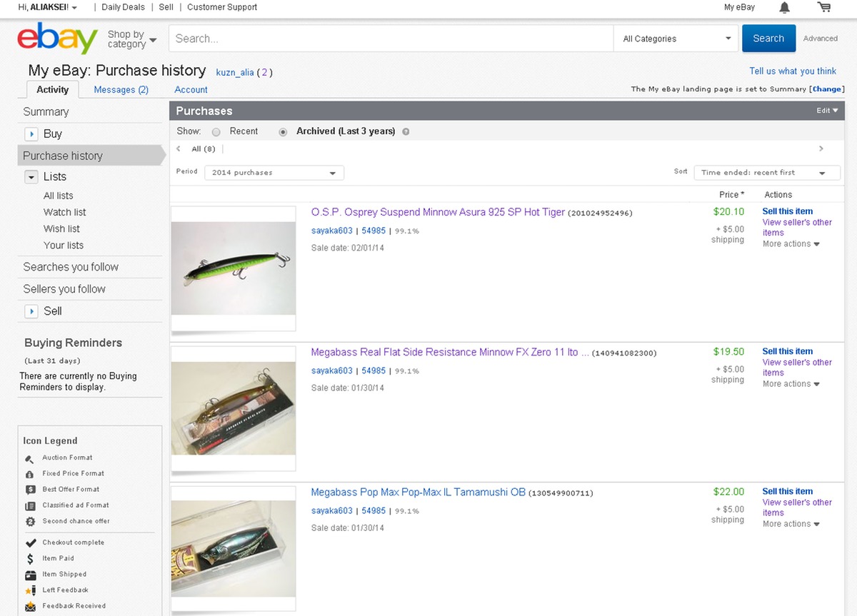This screenshot has height=616, width=857.
Task: Click the Left Feedback star icon
Action: (30, 591)
